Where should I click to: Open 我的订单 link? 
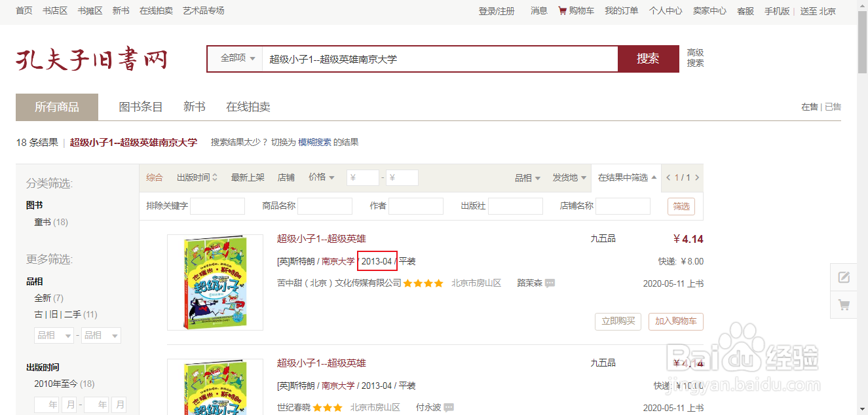click(621, 10)
